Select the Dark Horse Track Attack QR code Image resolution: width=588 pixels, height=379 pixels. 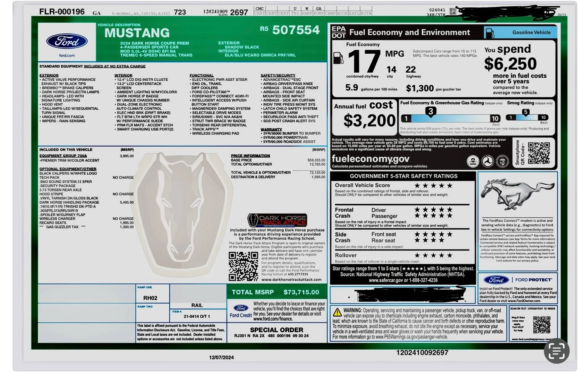pos(243,266)
